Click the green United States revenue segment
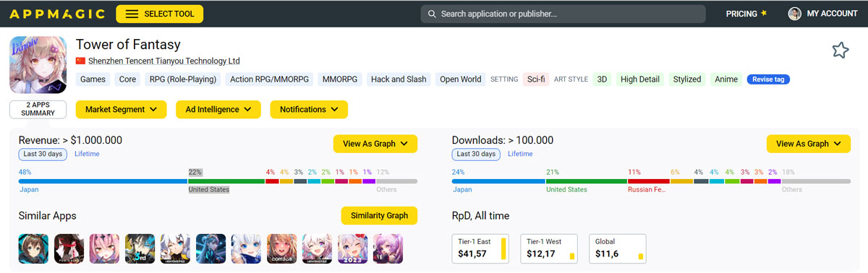The image size is (868, 273). click(226, 181)
